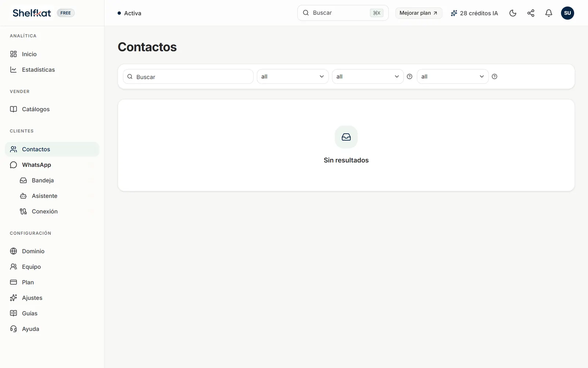The image size is (588, 368).
Task: Click the Ajustes sparkle icon
Action: [x=14, y=298]
